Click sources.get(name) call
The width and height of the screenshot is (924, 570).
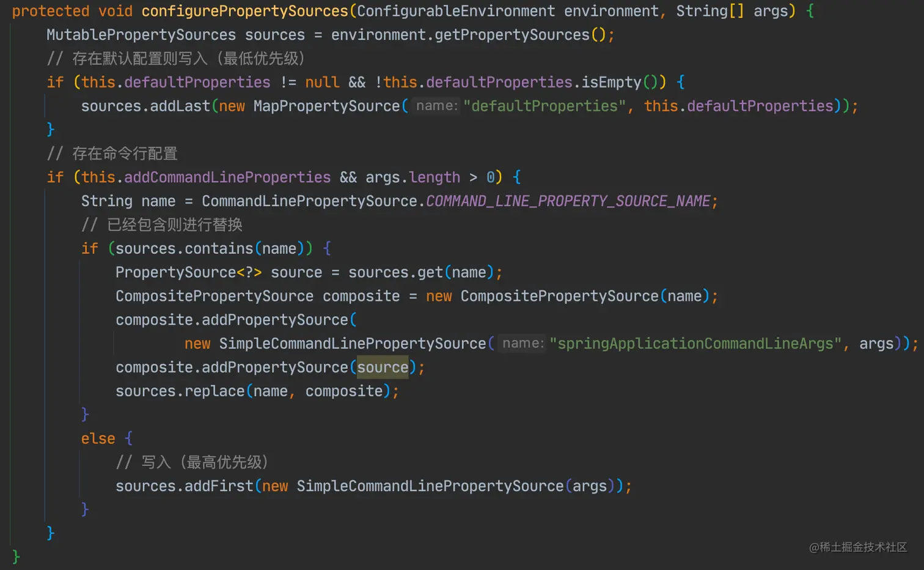(x=421, y=273)
